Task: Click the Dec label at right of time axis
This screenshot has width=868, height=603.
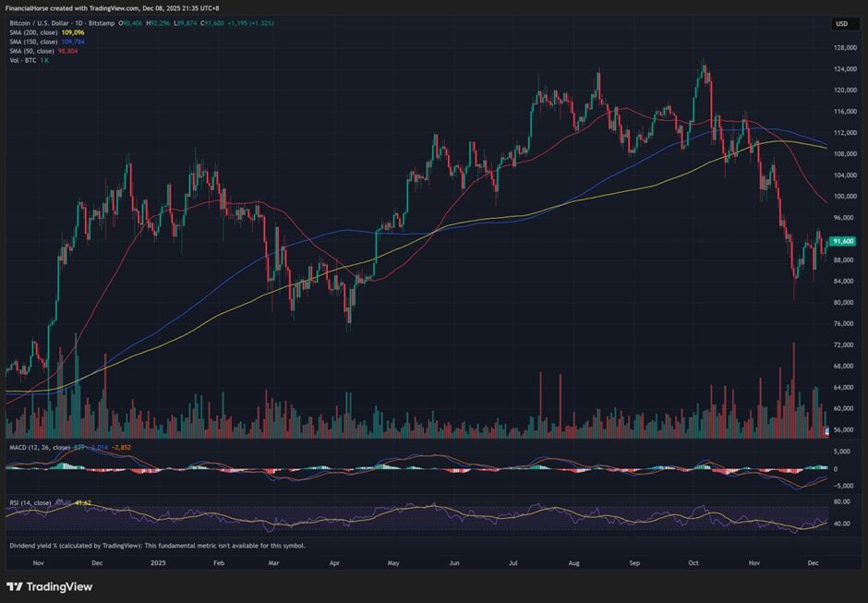Action: [x=814, y=561]
